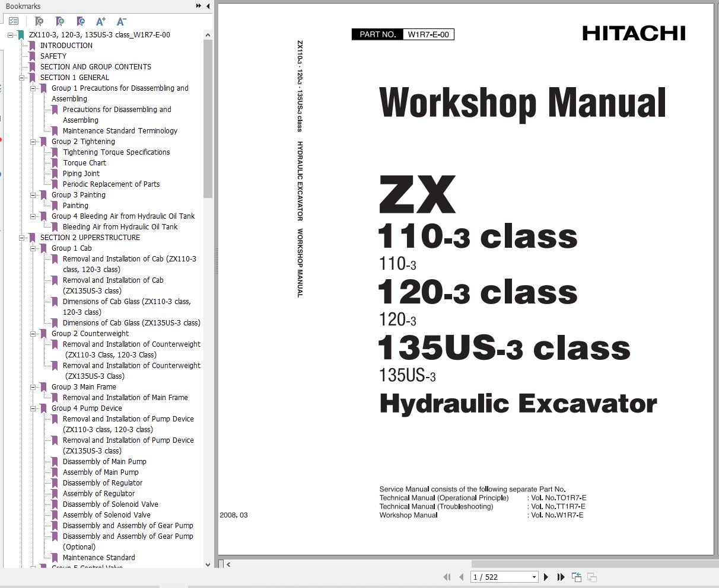Open the Piping Joint bookmark

click(81, 174)
